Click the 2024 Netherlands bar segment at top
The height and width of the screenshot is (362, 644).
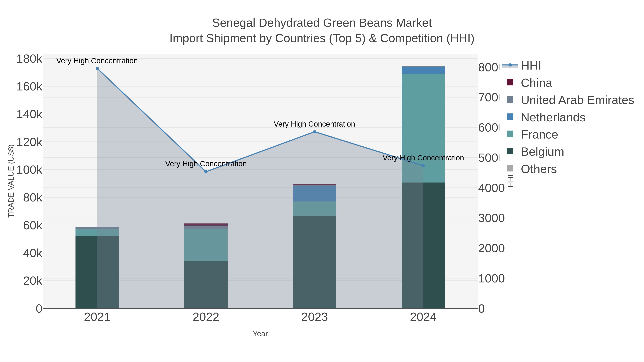[x=423, y=70]
